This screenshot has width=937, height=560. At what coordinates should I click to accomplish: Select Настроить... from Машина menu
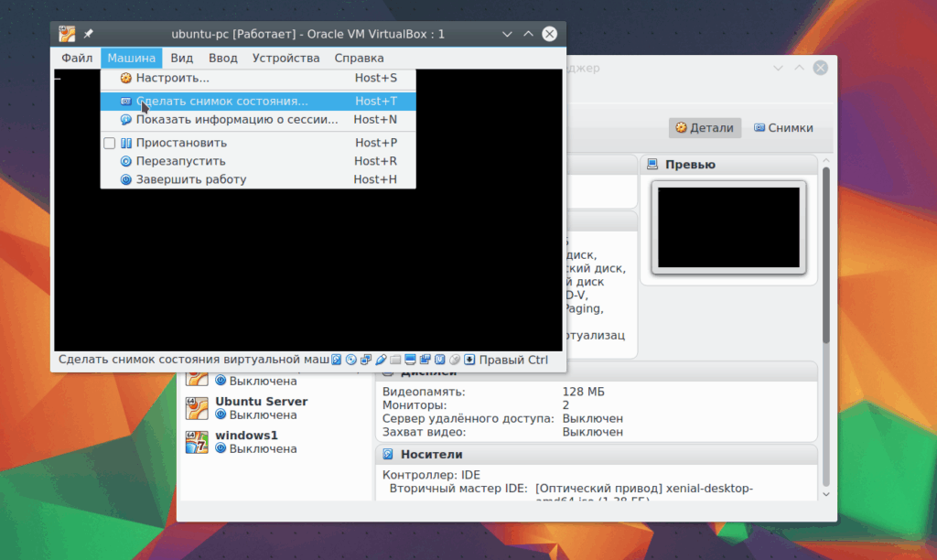(x=258, y=79)
